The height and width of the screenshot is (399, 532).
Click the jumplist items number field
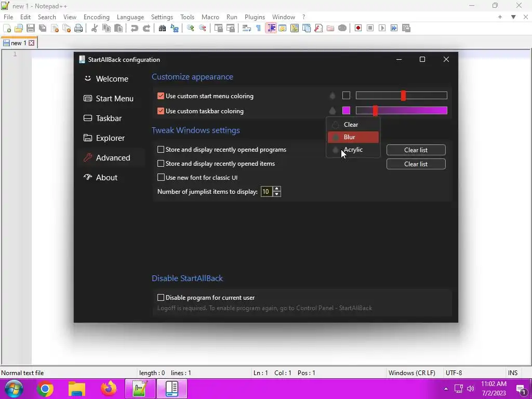click(267, 192)
